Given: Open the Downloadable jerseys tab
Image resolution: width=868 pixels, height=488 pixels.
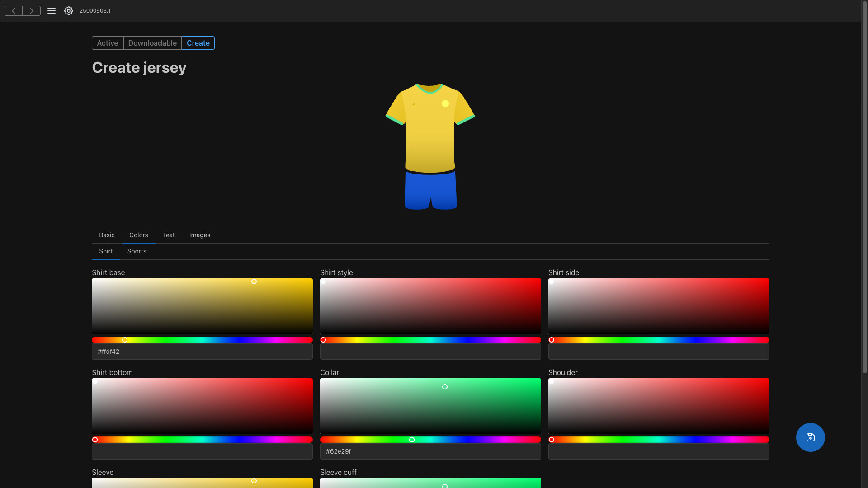Looking at the screenshot, I should tap(152, 43).
